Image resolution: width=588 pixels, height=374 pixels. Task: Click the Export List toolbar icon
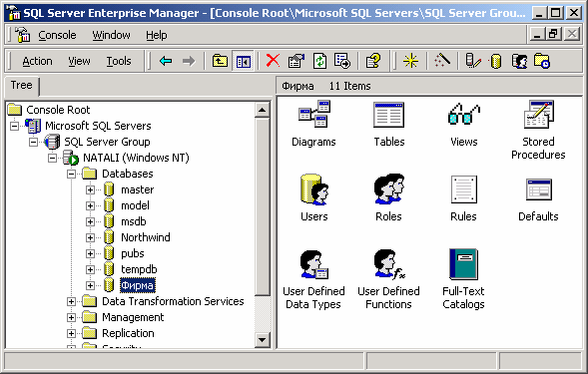point(342,61)
